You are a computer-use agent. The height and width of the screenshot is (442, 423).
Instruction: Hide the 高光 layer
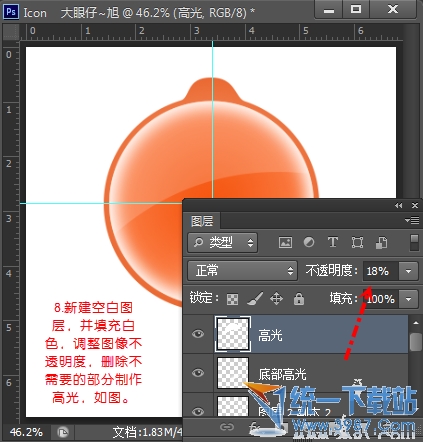pyautogui.click(x=198, y=334)
